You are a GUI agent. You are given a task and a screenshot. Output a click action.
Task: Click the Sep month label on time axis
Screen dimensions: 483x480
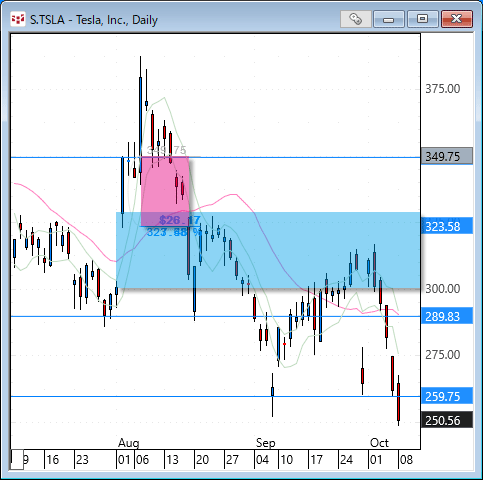266,443
